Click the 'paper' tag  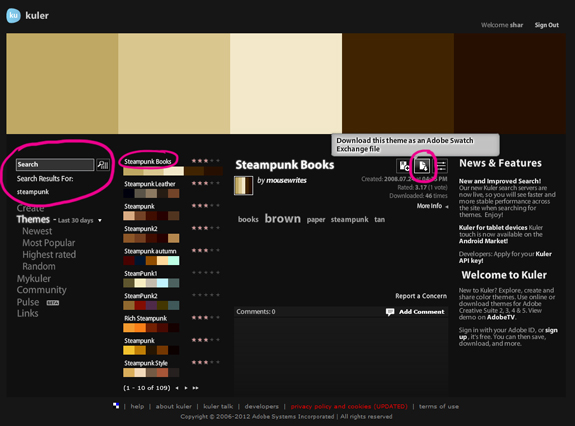[316, 220]
